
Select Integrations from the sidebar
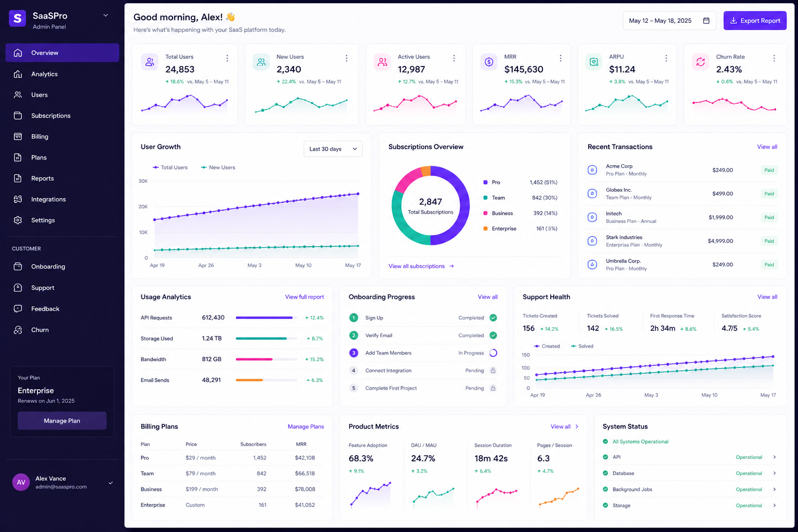point(62,199)
